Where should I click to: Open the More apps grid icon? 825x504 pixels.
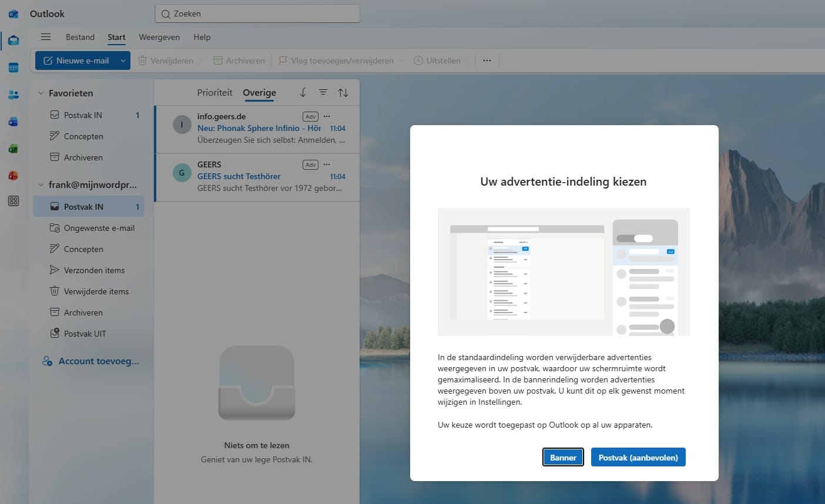click(x=14, y=201)
